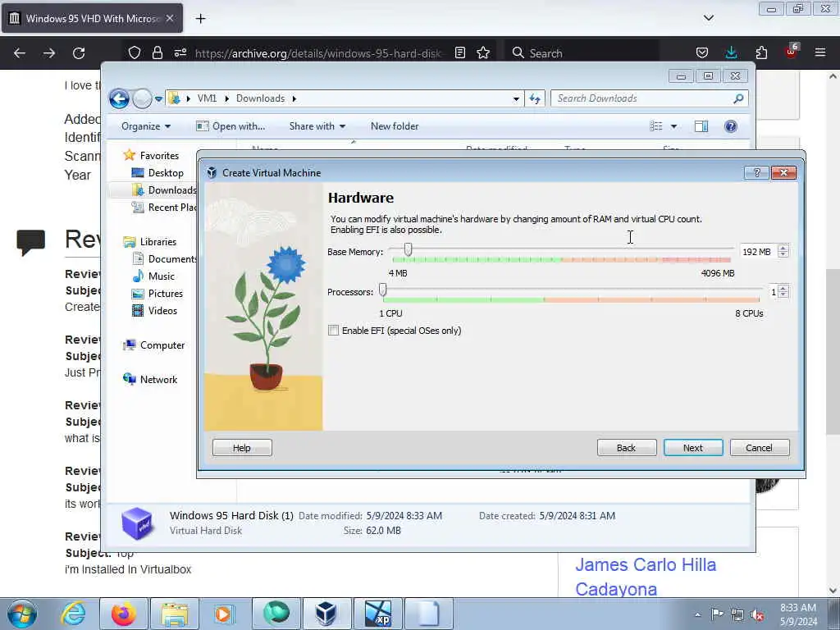The image size is (840, 630).
Task: Click the site padlock icon
Action: (157, 52)
